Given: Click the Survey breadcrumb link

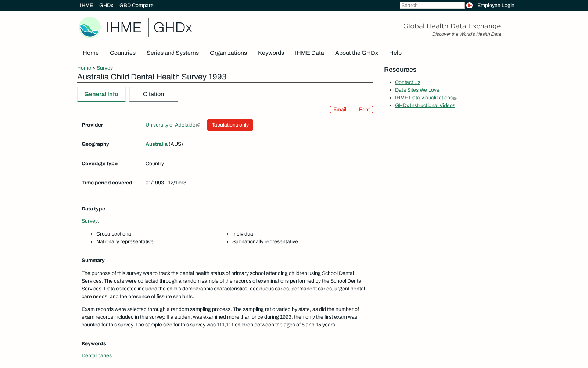Looking at the screenshot, I should tap(105, 68).
